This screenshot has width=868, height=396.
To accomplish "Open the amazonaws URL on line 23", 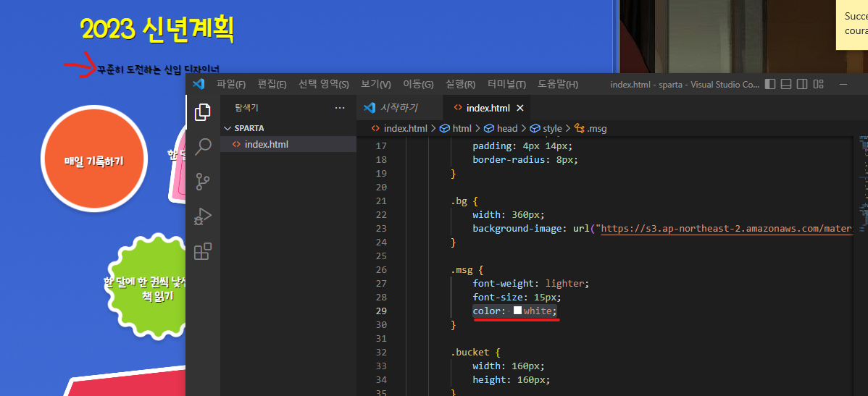I will tap(726, 229).
